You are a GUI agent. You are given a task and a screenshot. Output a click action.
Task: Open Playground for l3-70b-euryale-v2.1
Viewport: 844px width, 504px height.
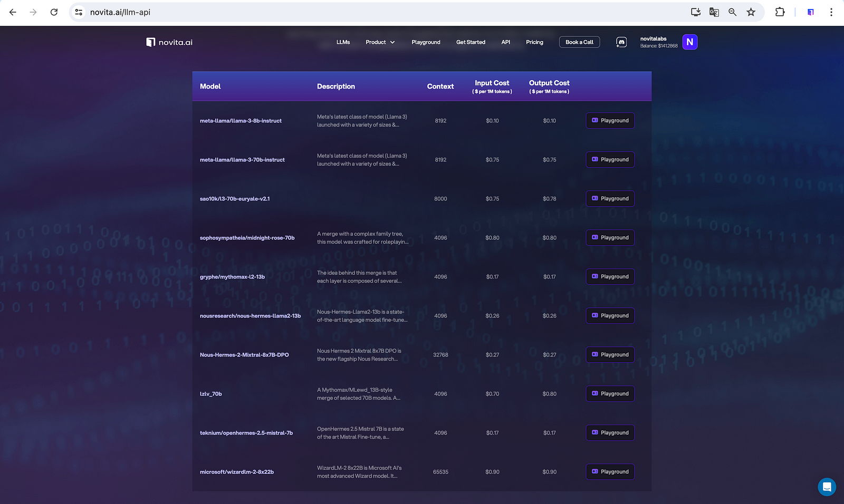(610, 199)
